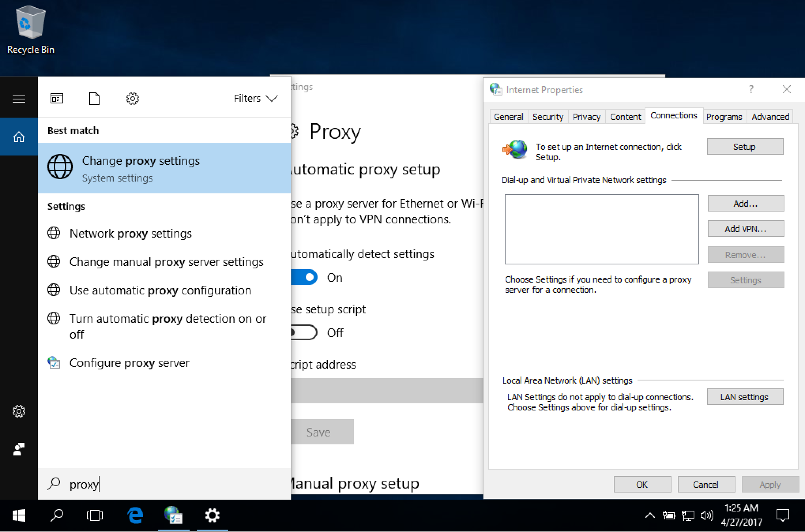Click the Documents filter icon in search
The height and width of the screenshot is (532, 805).
coord(94,98)
